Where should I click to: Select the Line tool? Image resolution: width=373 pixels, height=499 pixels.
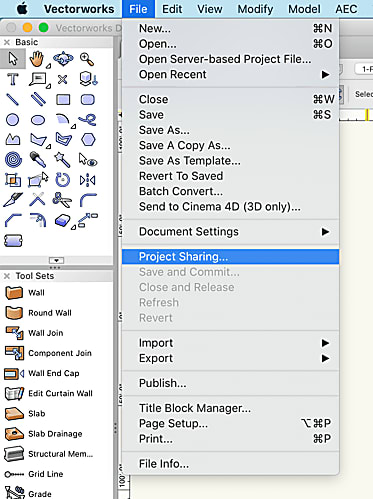[x=13, y=99]
